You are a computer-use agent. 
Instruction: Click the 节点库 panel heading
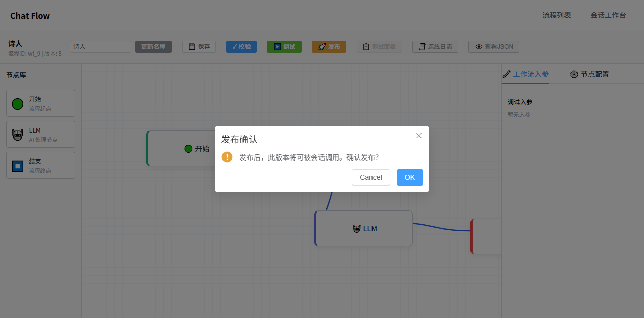click(x=16, y=75)
